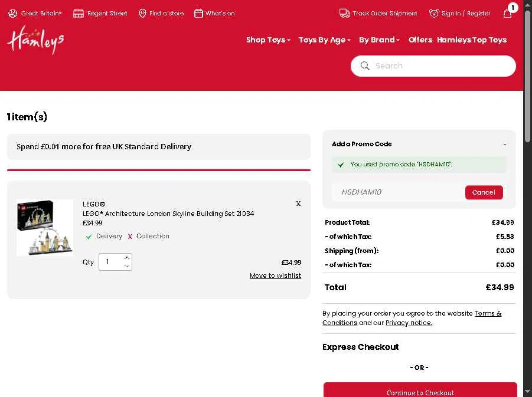Image resolution: width=532 pixels, height=397 pixels.
Task: Click the globe icon beside Great Britain
Action: click(12, 14)
